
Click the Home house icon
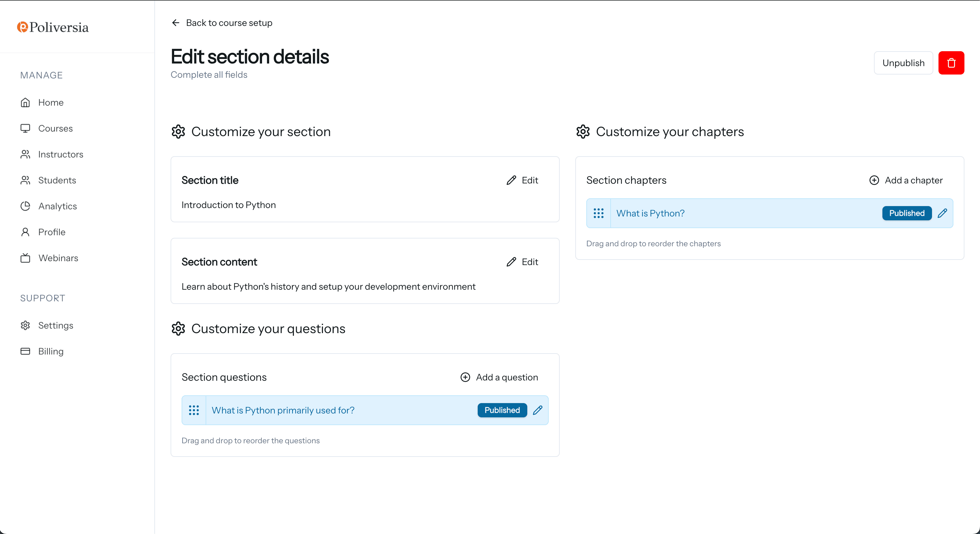25,102
